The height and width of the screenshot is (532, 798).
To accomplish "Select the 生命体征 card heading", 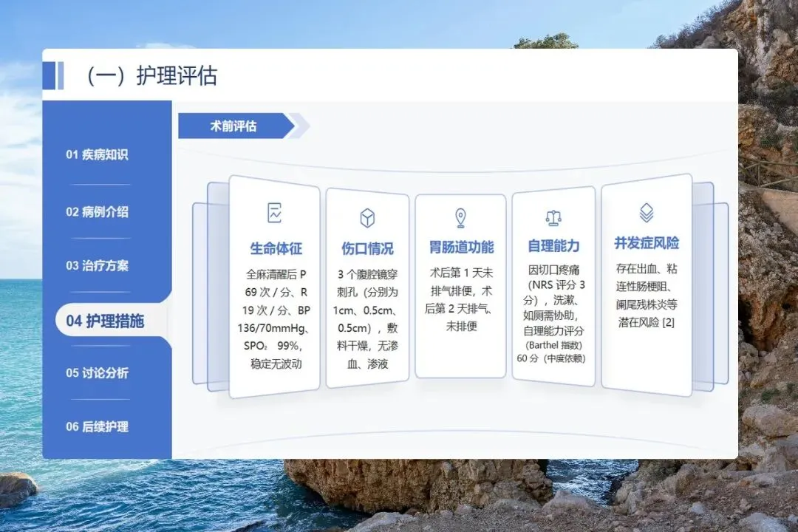I will coord(276,248).
